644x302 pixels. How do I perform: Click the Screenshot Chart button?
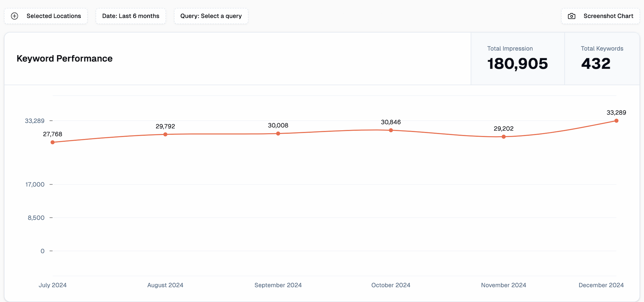(600, 16)
